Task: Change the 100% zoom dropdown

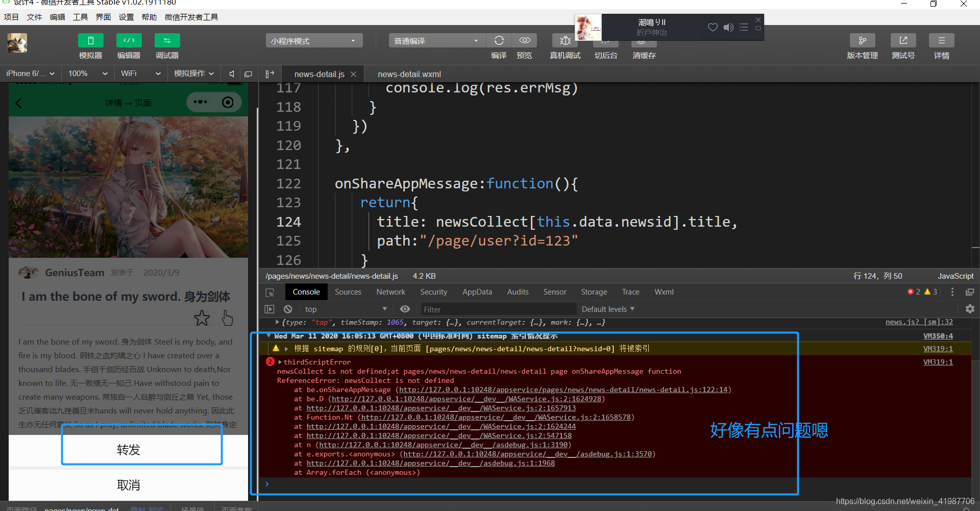Action: [88, 74]
